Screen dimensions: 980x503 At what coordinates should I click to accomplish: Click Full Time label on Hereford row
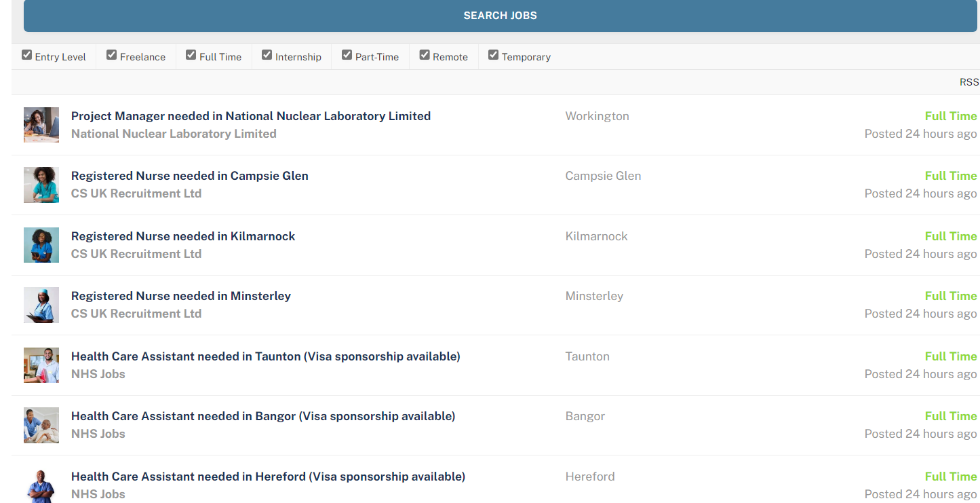pyautogui.click(x=951, y=477)
